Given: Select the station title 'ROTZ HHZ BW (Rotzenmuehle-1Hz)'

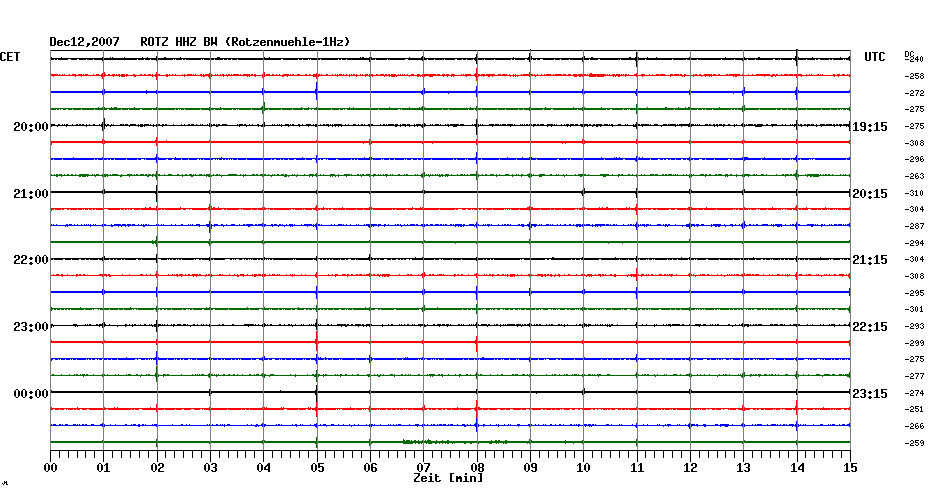Looking at the screenshot, I should [245, 42].
